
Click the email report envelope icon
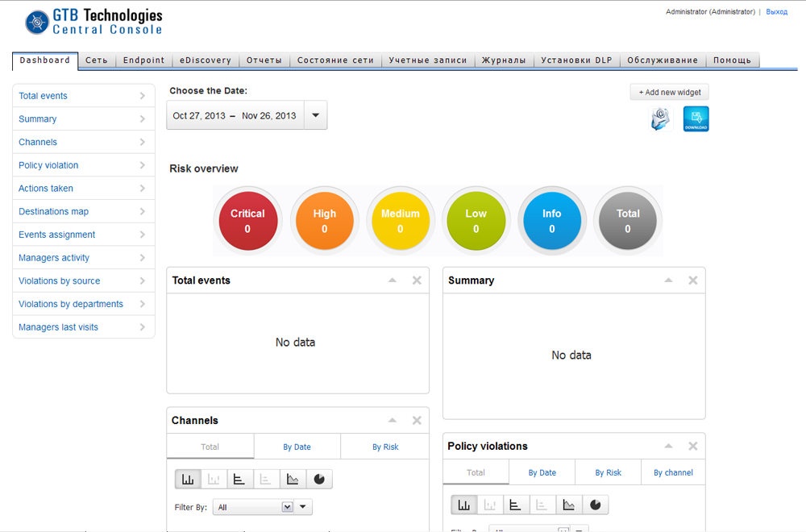(660, 118)
